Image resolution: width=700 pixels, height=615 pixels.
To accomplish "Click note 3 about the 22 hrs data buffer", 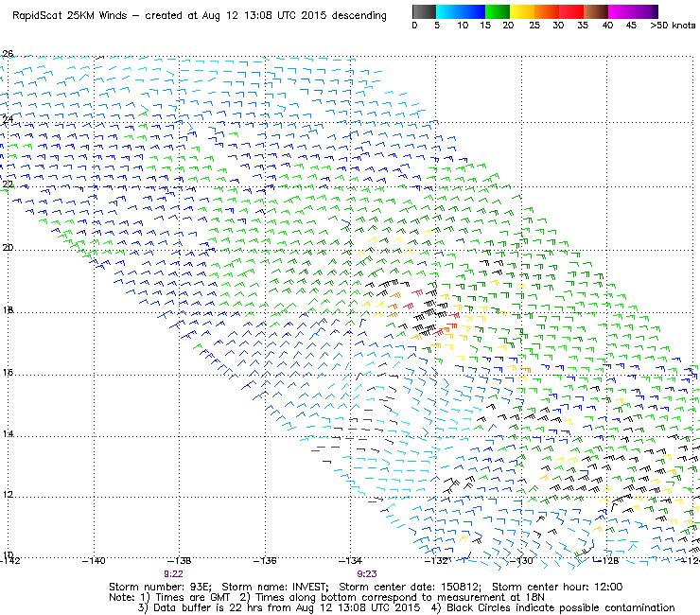I will tap(279, 607).
